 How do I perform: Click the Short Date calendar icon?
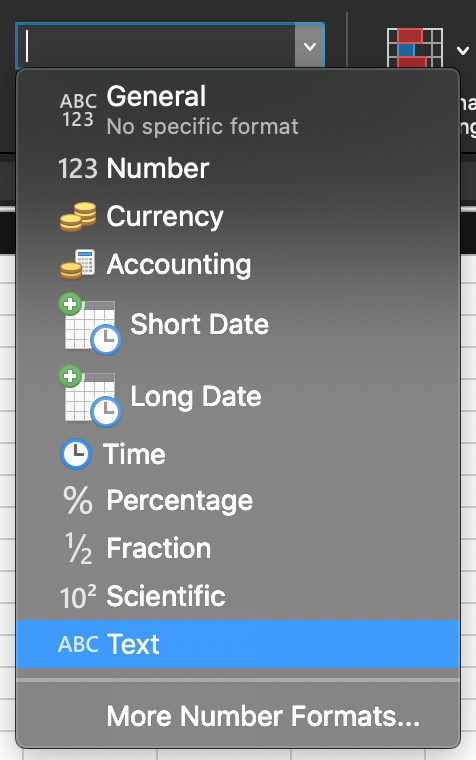tap(90, 324)
